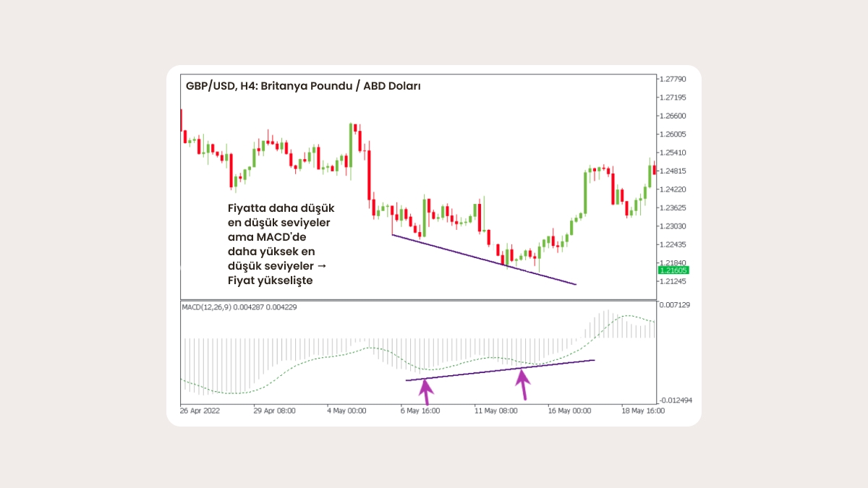Click the dotted green MACD signal line peak
The height and width of the screenshot is (488, 868).
click(x=626, y=315)
